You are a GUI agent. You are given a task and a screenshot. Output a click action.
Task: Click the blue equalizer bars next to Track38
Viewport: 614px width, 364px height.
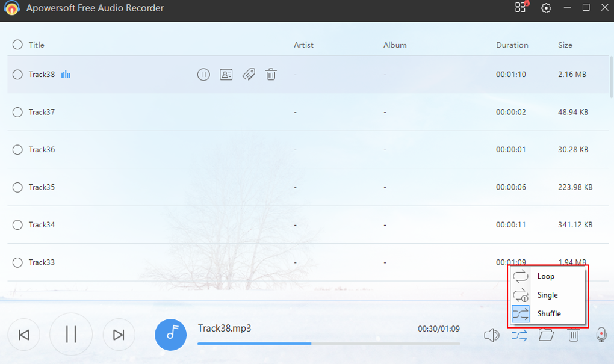click(x=66, y=75)
